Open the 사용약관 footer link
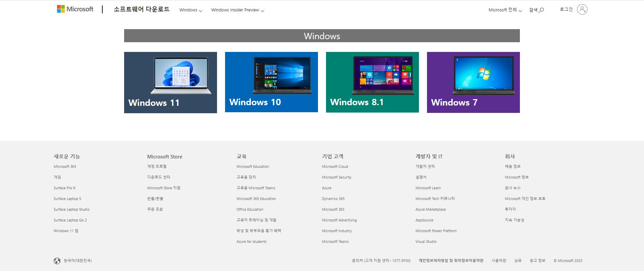The image size is (644, 271). (x=499, y=261)
